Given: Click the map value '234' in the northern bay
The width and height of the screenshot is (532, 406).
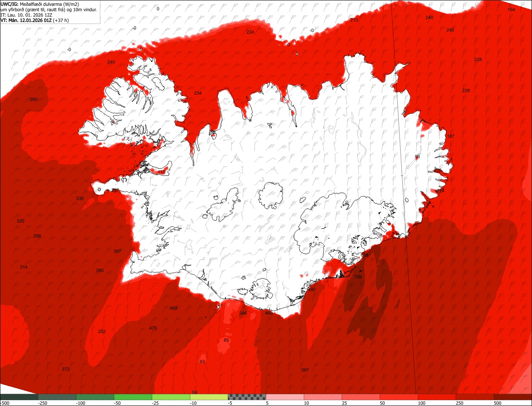Looking at the screenshot, I should pyautogui.click(x=198, y=93).
